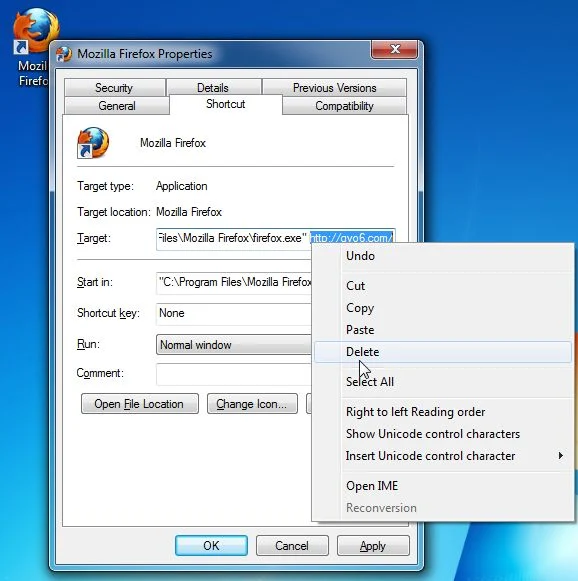Click the Open File Location button
The height and width of the screenshot is (581, 578).
point(140,404)
